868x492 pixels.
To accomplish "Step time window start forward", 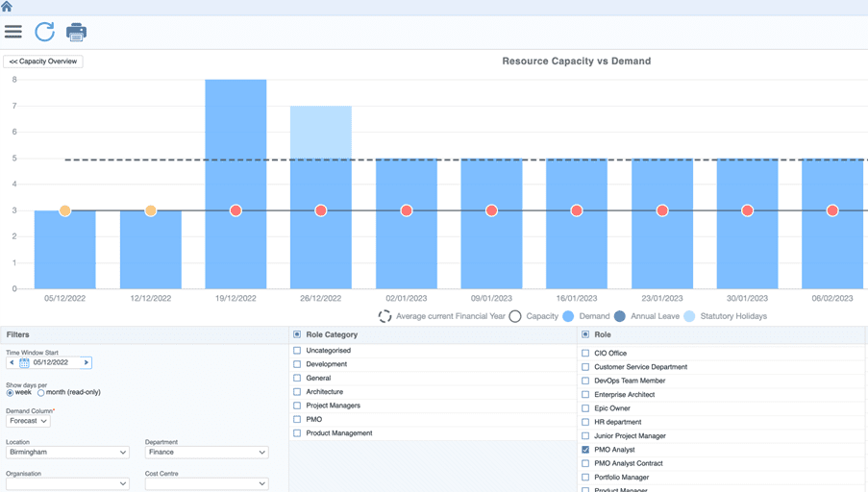I will 87,362.
